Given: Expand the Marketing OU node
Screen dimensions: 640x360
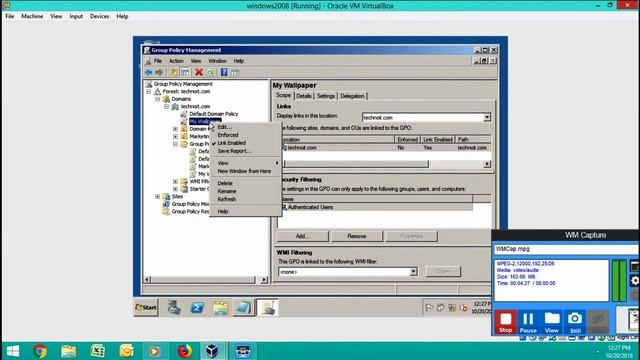Looking at the screenshot, I should click(176, 136).
